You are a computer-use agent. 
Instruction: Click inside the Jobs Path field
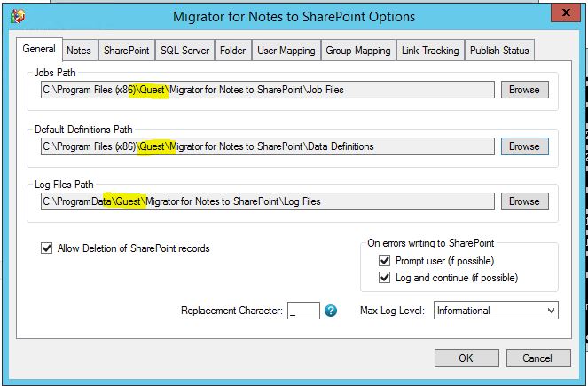coord(268,90)
